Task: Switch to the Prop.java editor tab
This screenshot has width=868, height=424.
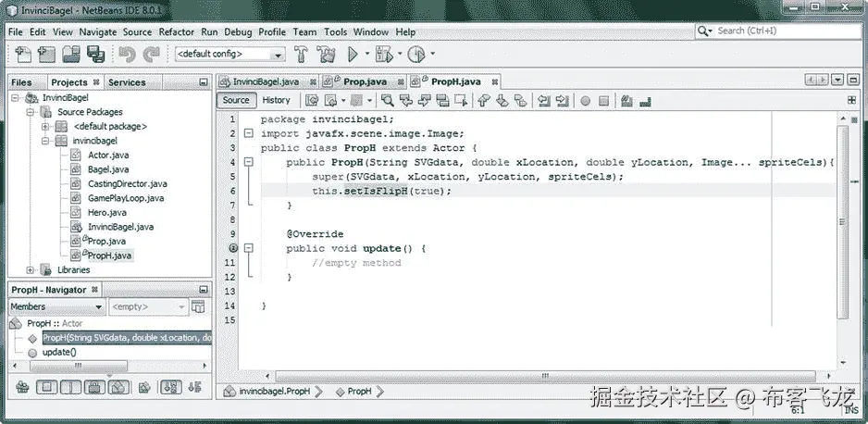Action: tap(364, 81)
